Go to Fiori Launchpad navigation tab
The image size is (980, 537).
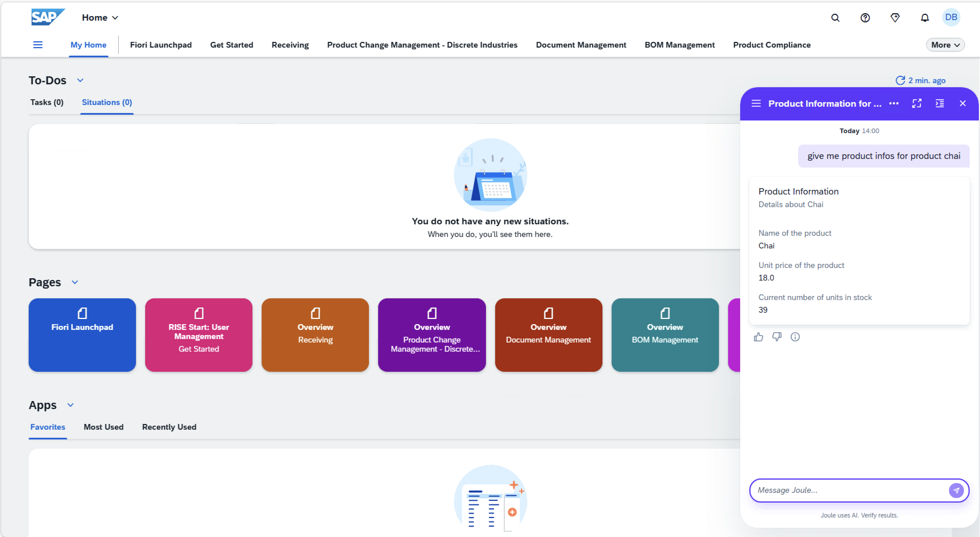tap(161, 45)
